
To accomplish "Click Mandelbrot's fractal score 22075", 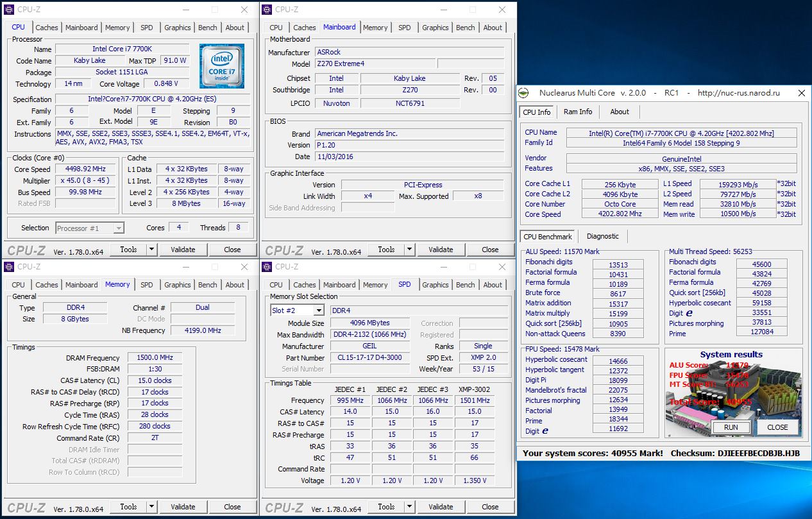I will coord(618,390).
